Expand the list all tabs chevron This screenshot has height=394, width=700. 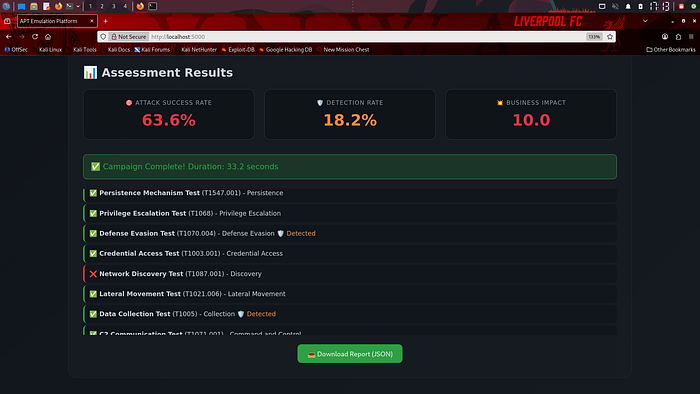[645, 21]
